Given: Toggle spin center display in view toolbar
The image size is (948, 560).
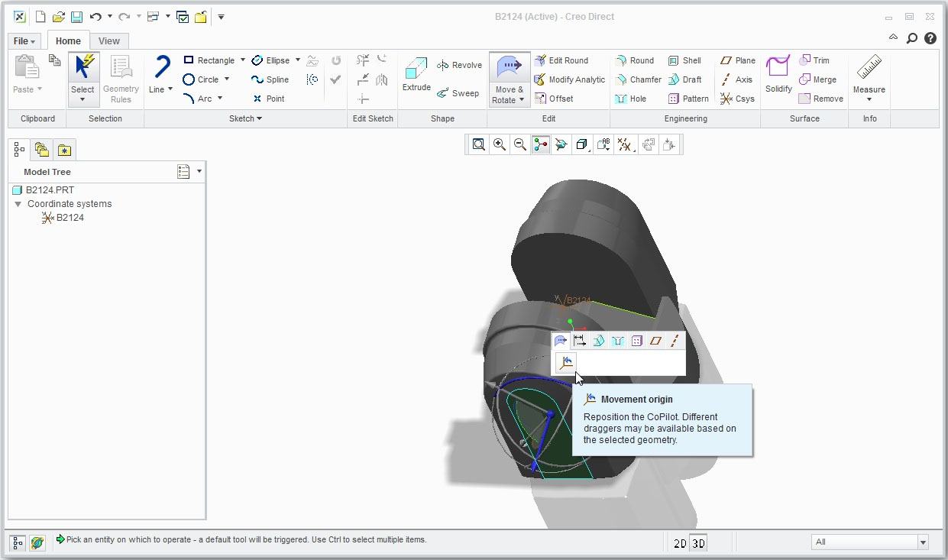Looking at the screenshot, I should pos(541,144).
